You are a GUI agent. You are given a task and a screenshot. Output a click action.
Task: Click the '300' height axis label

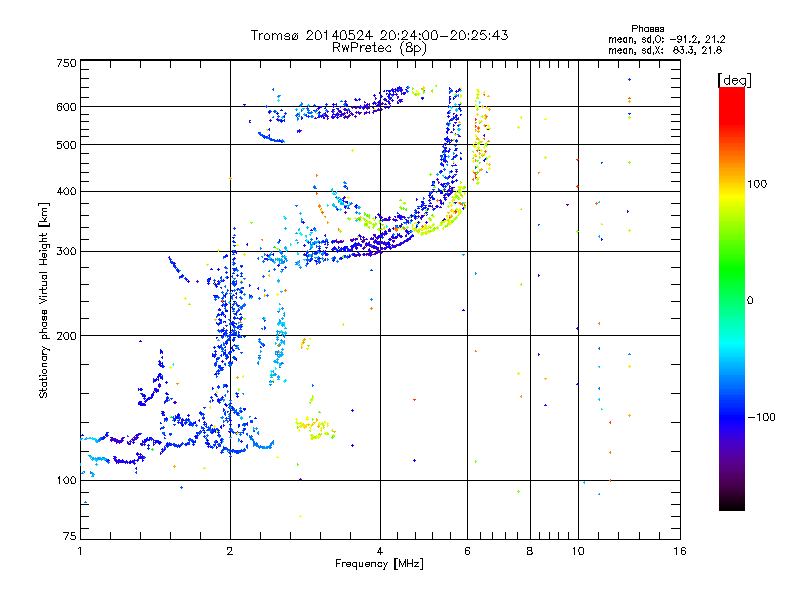[66, 251]
